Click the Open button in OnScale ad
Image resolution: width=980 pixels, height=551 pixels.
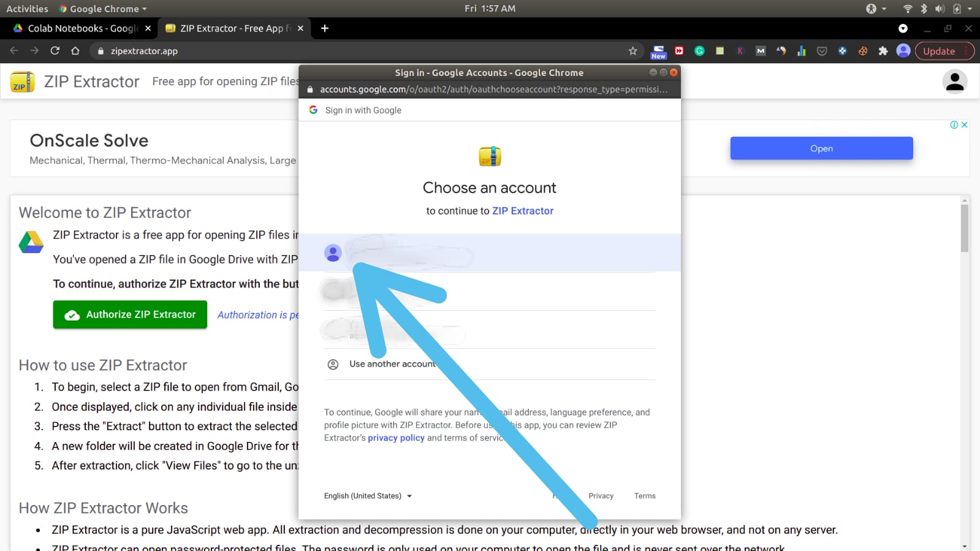point(821,148)
